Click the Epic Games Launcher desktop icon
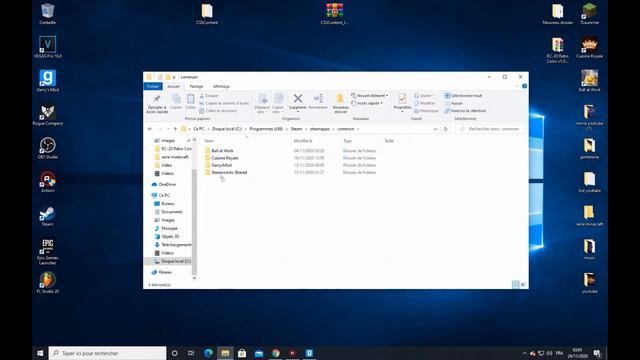This screenshot has height=360, width=640. (48, 252)
